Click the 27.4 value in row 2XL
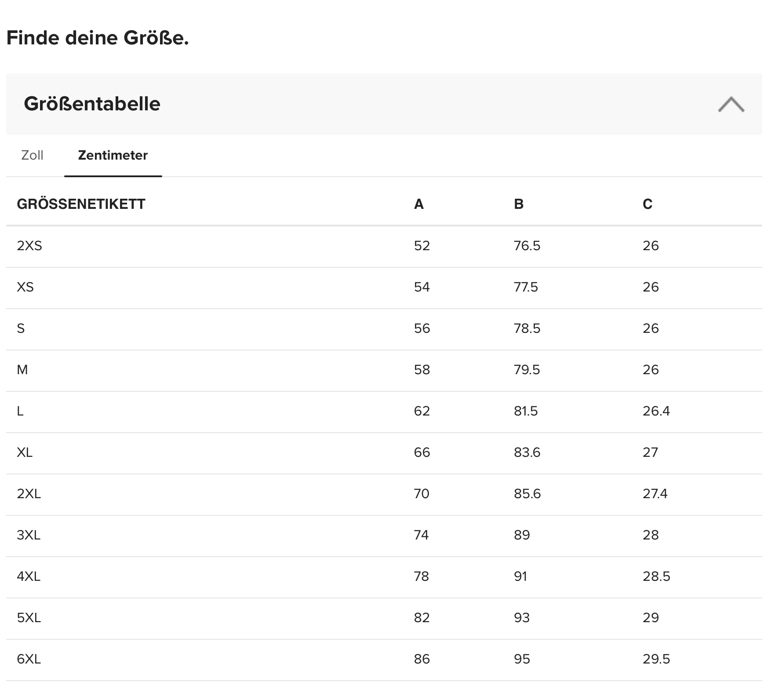Screen dimensions: 763x700 (x=655, y=493)
